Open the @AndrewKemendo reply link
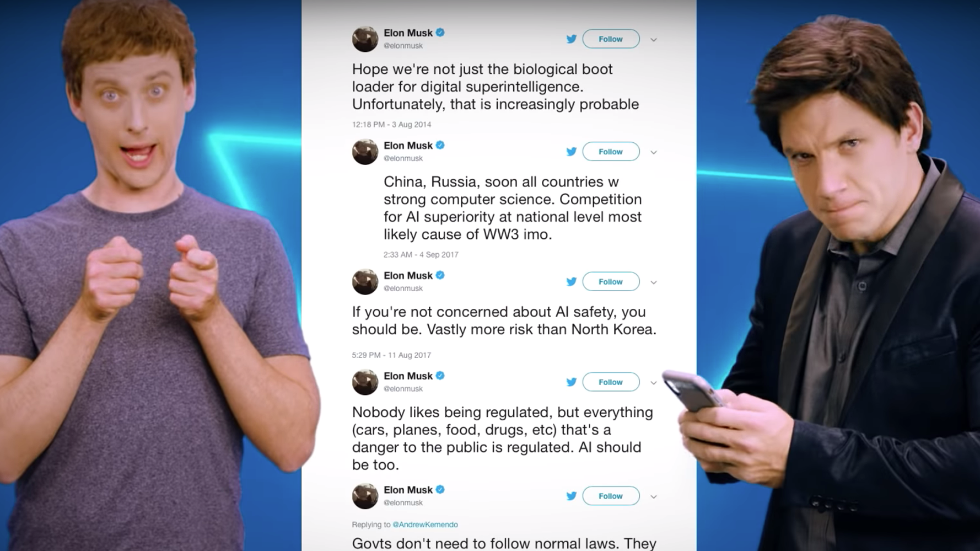 click(x=425, y=525)
